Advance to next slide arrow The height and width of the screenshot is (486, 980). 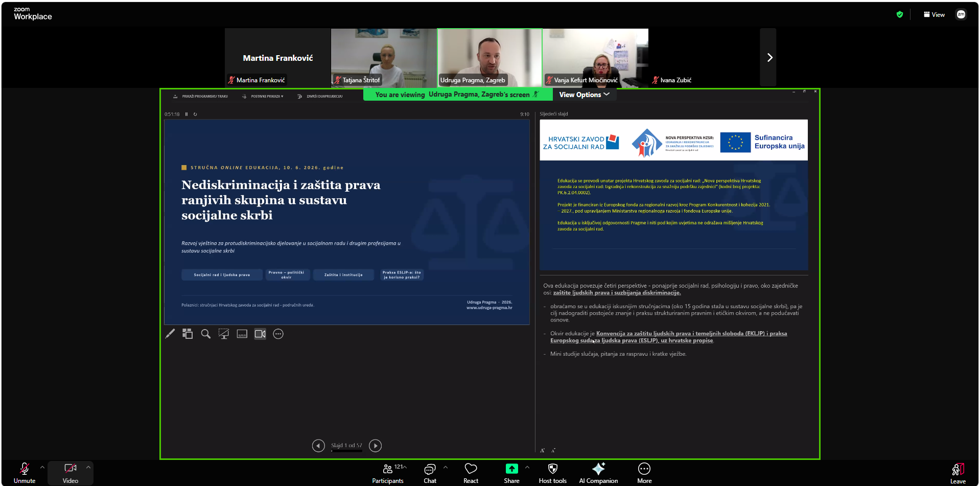pyautogui.click(x=375, y=446)
